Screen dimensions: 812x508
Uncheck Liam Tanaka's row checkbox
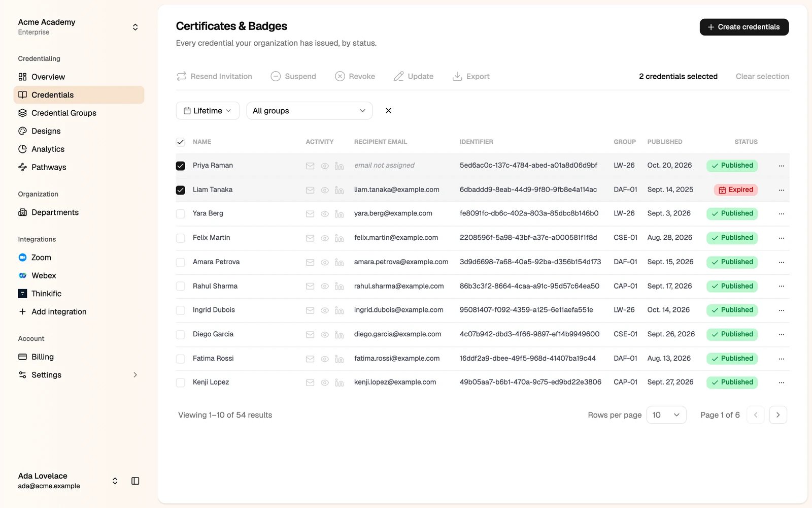point(180,190)
